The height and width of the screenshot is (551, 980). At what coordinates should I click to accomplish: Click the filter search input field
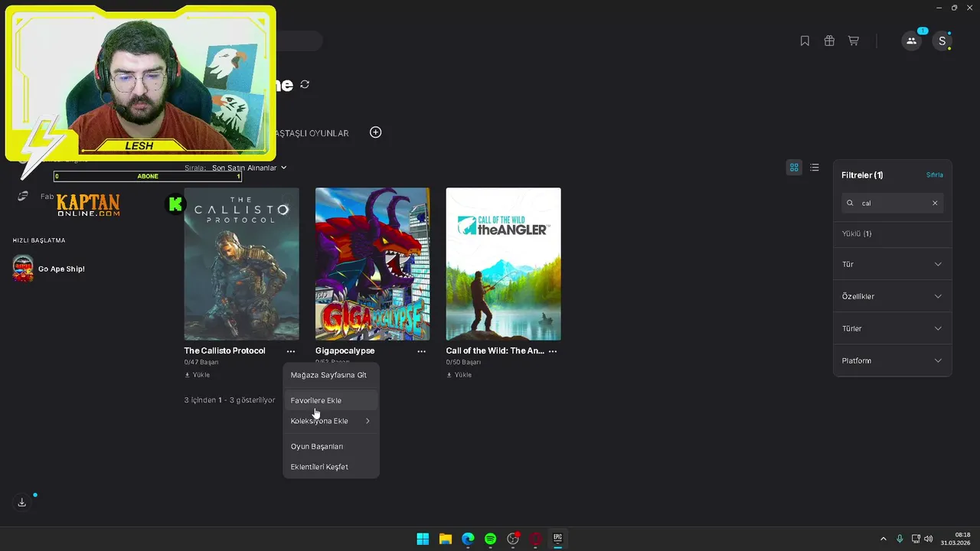tap(893, 203)
